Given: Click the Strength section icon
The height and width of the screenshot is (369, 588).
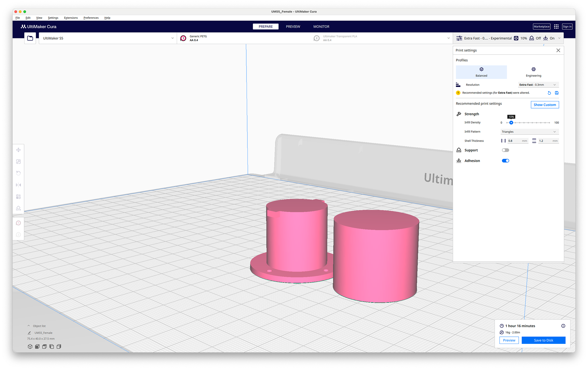Looking at the screenshot, I should tap(459, 114).
